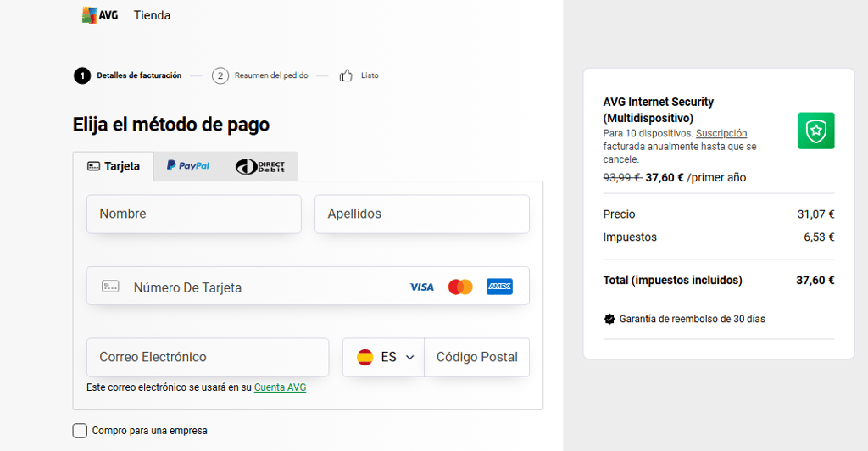Select the Tarjeta payment tab

point(114,166)
